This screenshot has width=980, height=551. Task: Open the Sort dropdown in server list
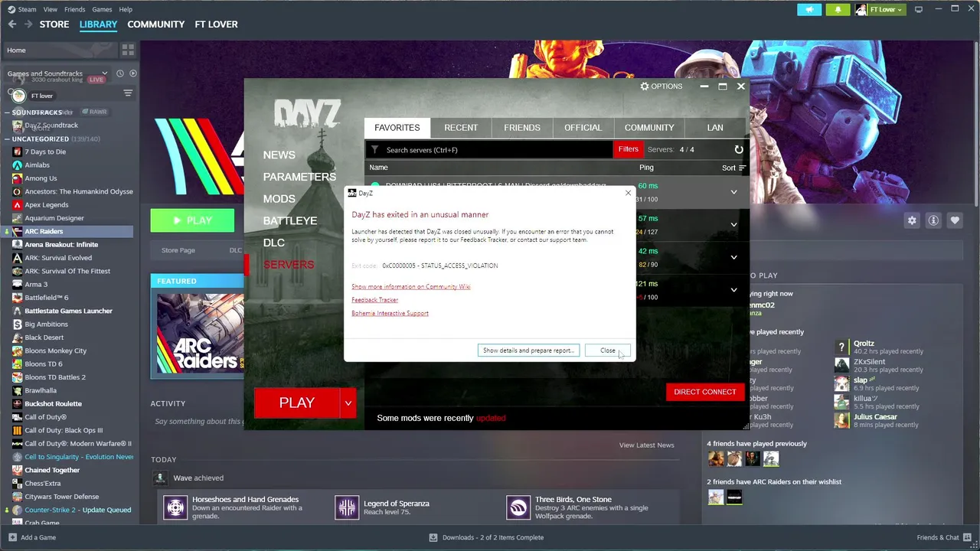click(x=733, y=168)
